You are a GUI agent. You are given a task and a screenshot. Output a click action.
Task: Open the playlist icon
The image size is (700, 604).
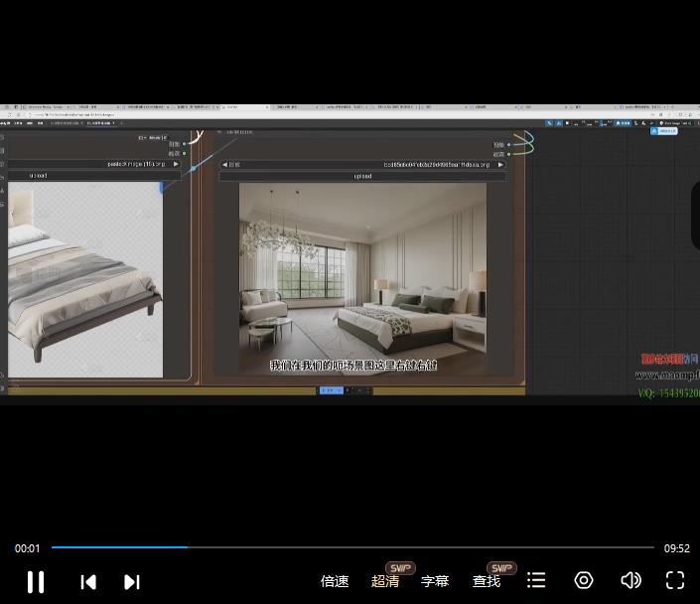(x=536, y=580)
